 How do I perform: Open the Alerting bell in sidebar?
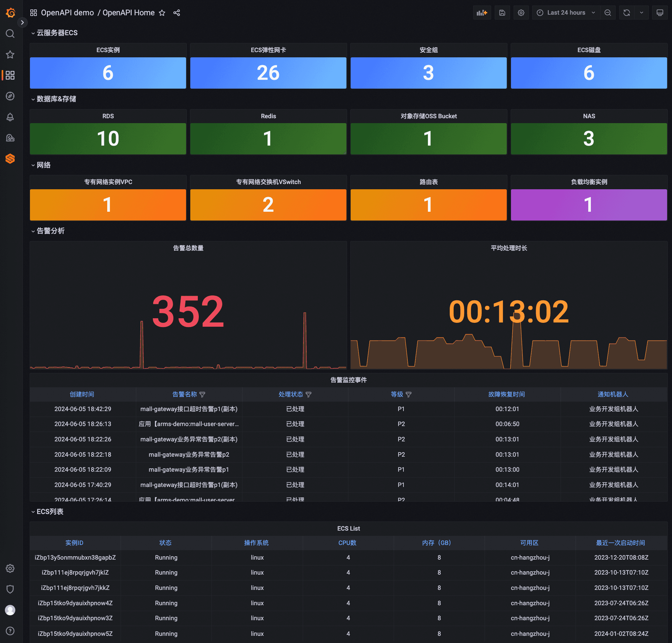tap(10, 117)
